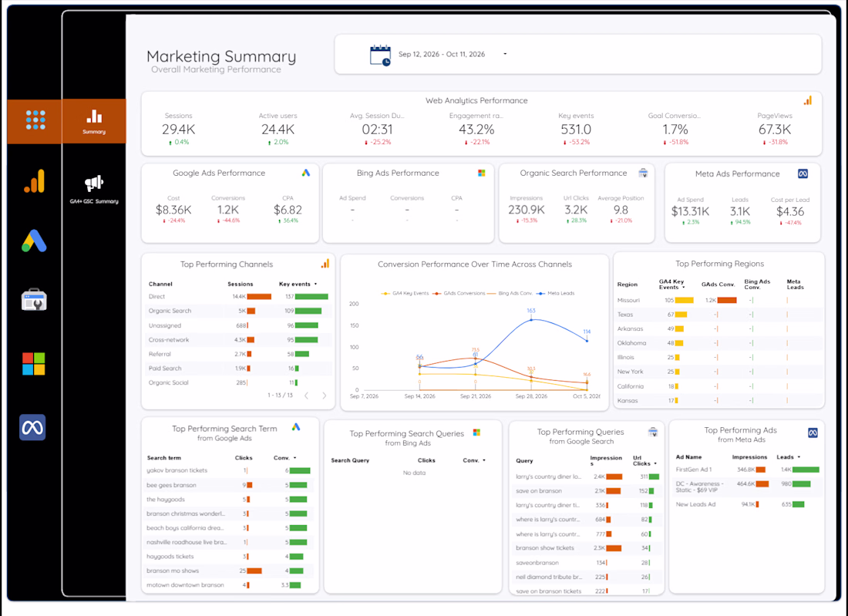Sort Google Search queries by Url Clicks
This screenshot has width=848, height=616.
pyautogui.click(x=645, y=461)
